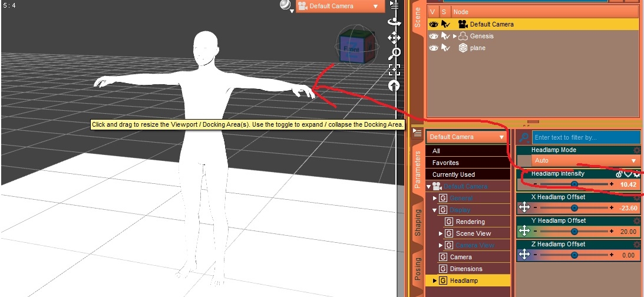
Task: Switch to the Shaping tab
Action: click(x=418, y=222)
